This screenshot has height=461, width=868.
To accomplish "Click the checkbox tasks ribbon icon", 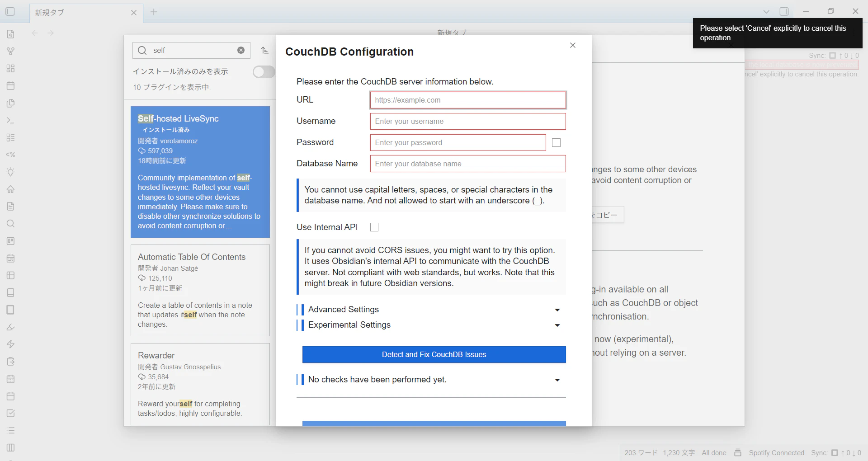I will pos(11,413).
